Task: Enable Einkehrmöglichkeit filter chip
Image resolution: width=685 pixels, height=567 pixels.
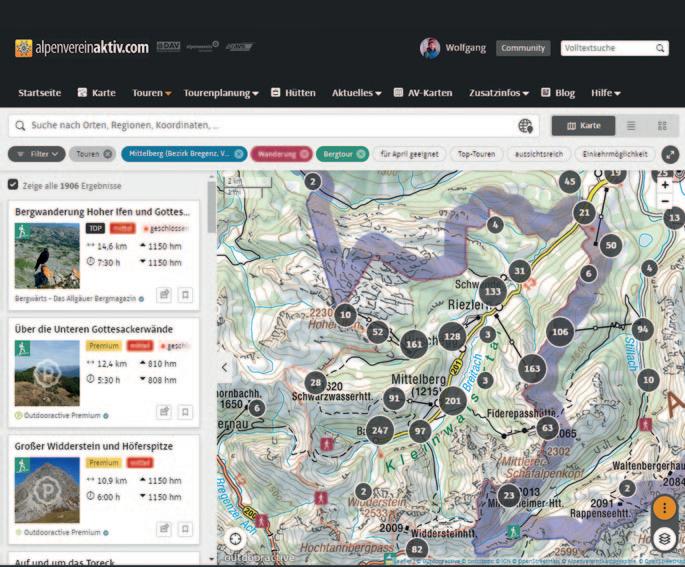Action: pos(615,154)
